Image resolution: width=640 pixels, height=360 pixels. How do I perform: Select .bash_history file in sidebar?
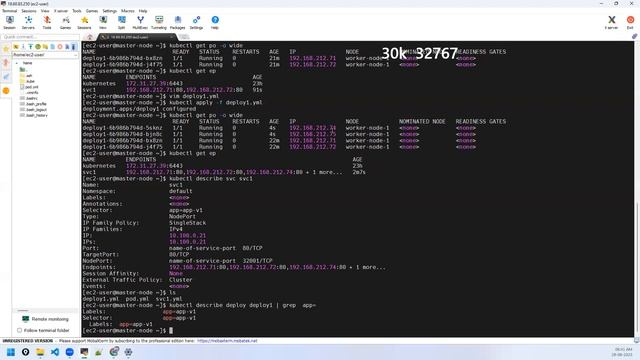34,116
